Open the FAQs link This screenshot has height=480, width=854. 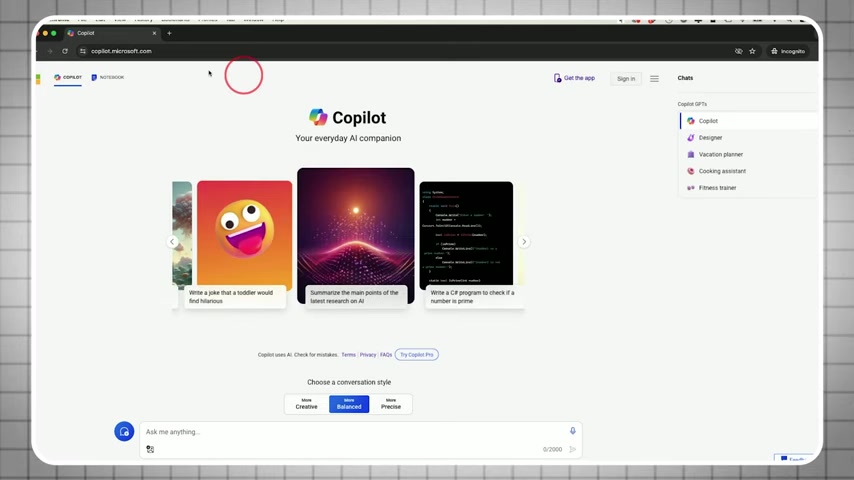(x=386, y=355)
